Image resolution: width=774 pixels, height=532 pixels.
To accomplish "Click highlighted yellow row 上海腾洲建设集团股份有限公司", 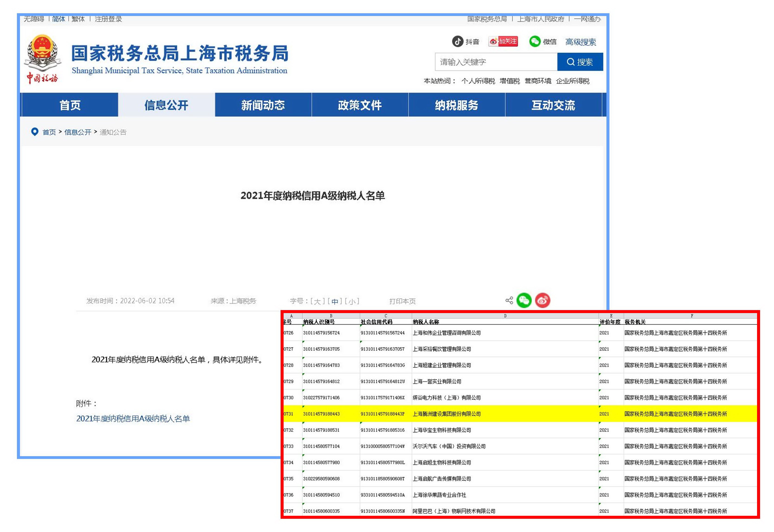I will 446,414.
